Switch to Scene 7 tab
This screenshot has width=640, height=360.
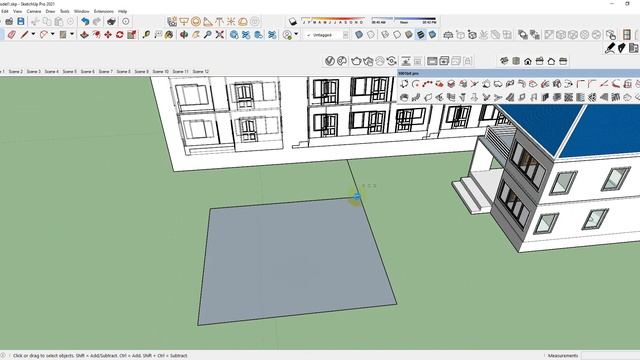pyautogui.click(x=105, y=71)
